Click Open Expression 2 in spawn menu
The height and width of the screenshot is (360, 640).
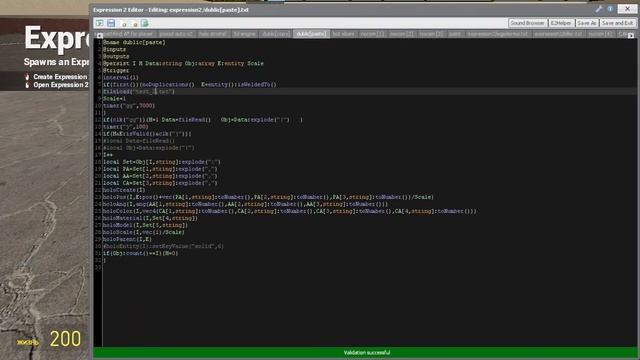coord(61,85)
